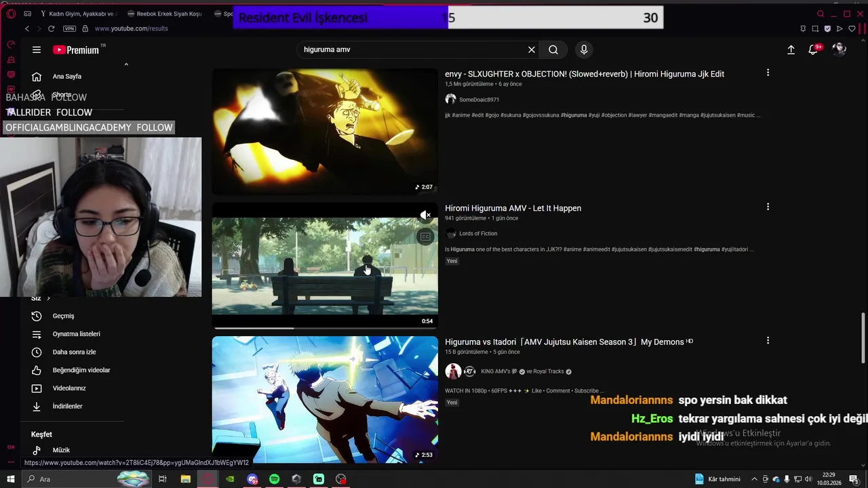This screenshot has width=868, height=488.
Task: Visit Lords of Fiction channel
Action: coord(478,233)
